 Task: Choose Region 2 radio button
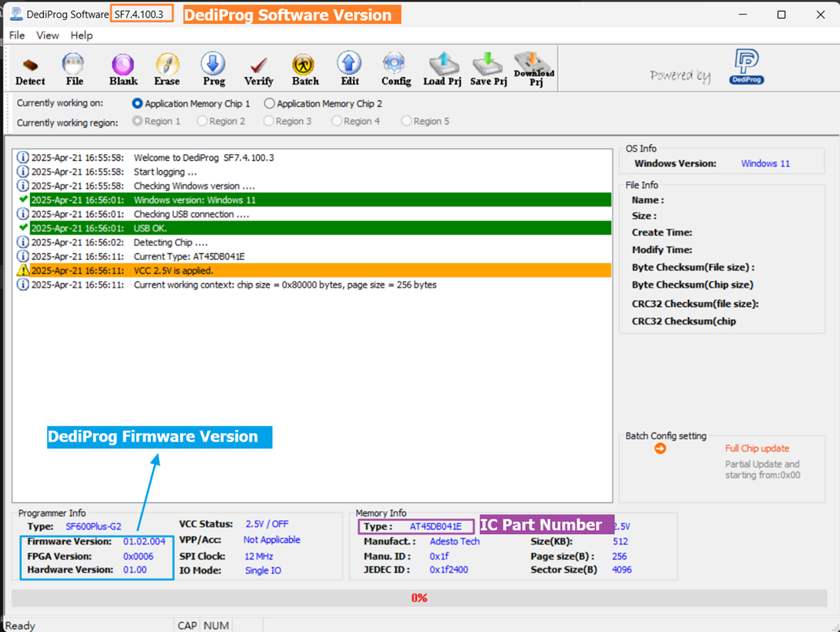(x=202, y=121)
